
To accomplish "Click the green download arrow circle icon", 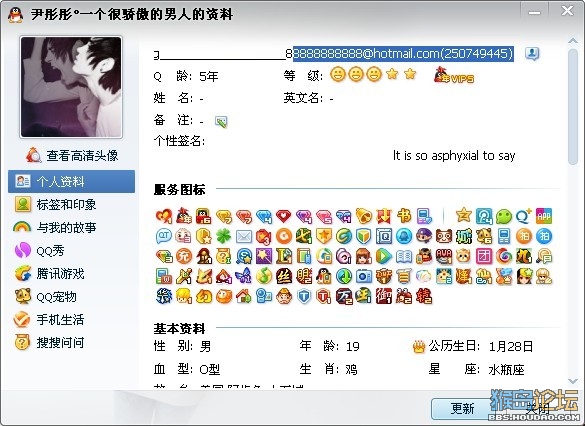I will point(344,276).
